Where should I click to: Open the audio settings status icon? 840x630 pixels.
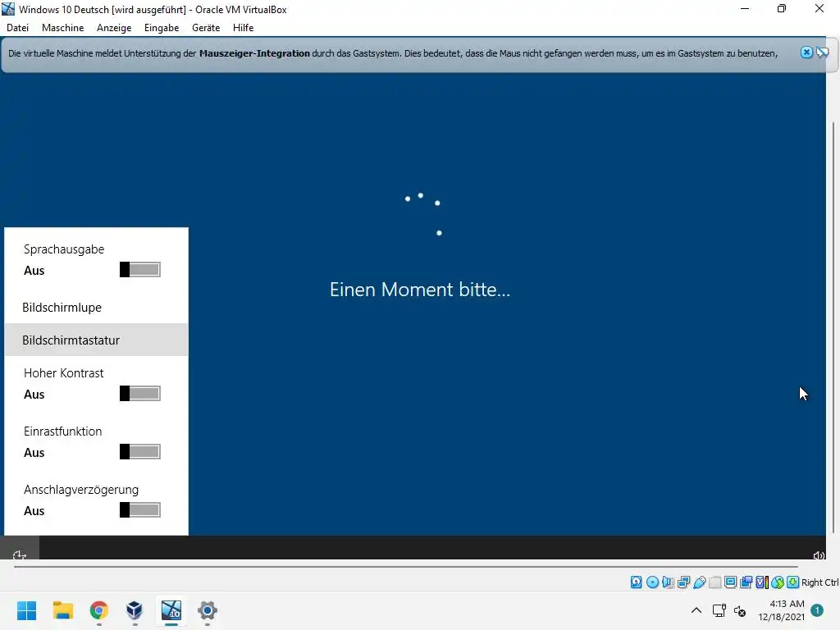pyautogui.click(x=668, y=582)
